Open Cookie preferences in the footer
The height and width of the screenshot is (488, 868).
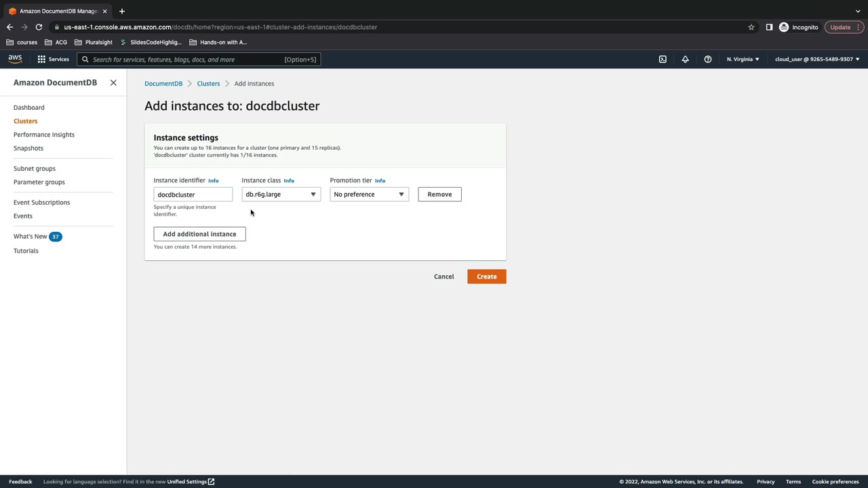pos(835,482)
